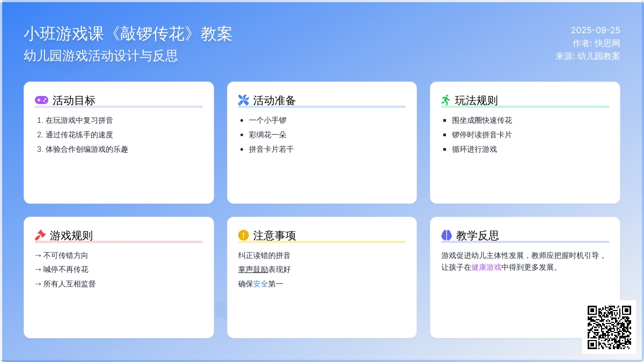Click the main title 小班游戏课《敲锣传花》教案

tap(128, 34)
